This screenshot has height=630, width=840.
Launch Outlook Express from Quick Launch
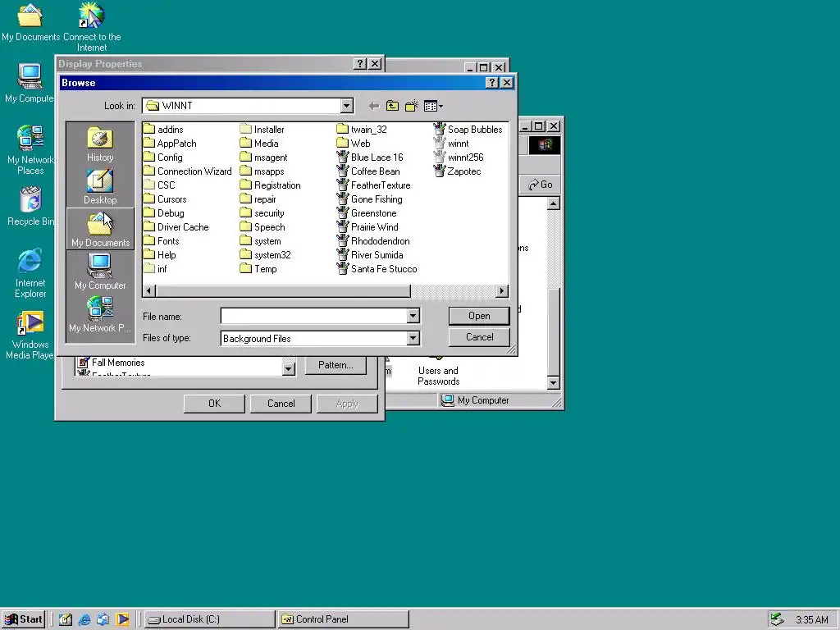103,620
